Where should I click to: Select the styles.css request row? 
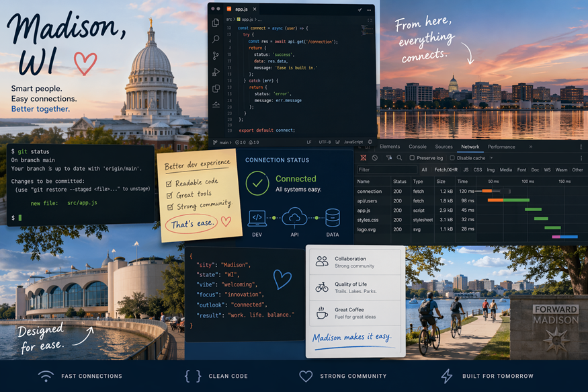pos(470,219)
